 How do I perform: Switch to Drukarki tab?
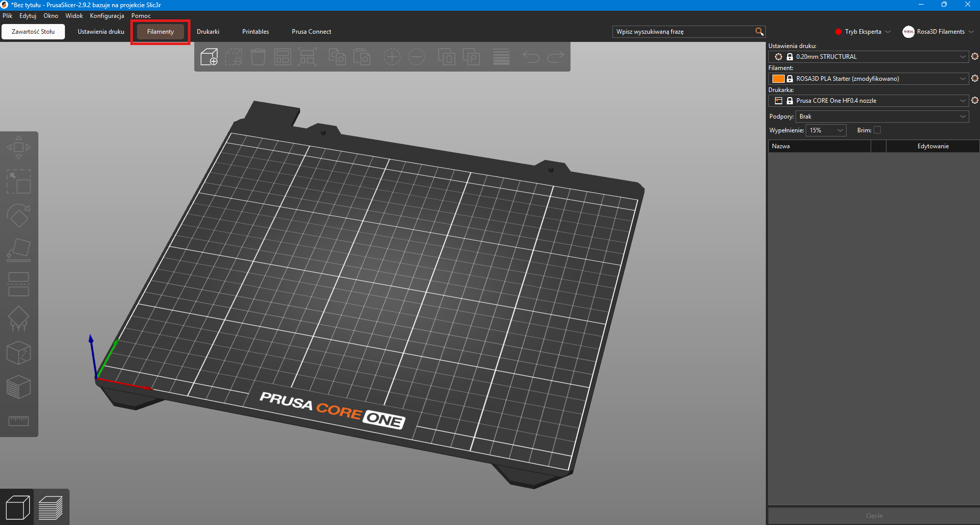(x=208, y=32)
